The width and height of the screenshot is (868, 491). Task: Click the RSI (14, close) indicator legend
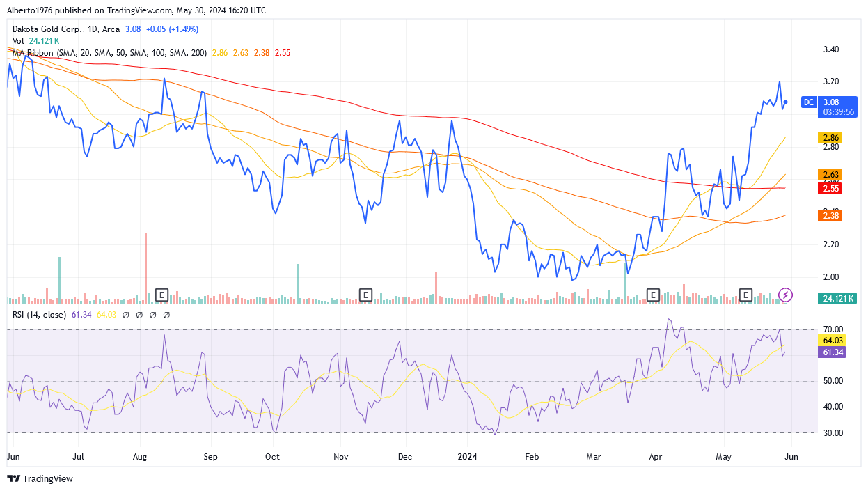[40, 315]
